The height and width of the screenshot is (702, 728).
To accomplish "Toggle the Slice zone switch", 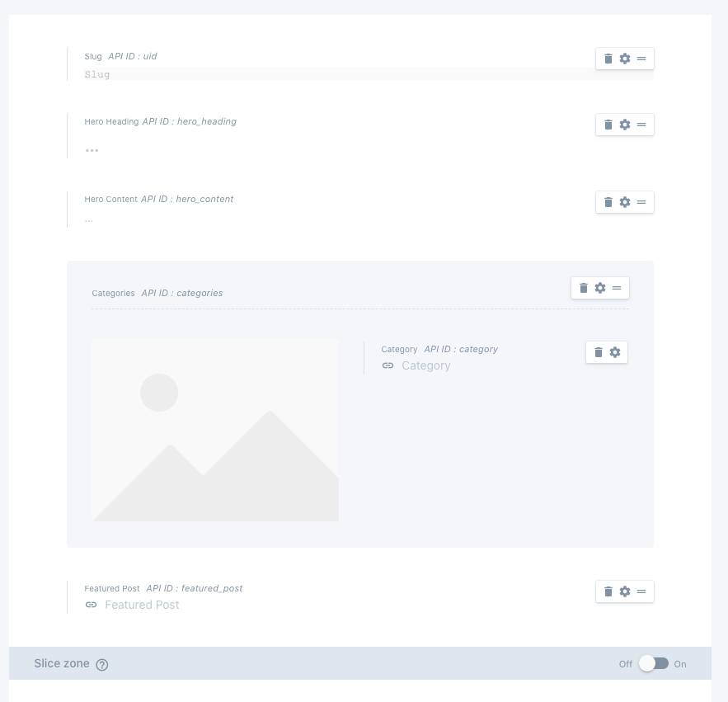I will point(654,663).
